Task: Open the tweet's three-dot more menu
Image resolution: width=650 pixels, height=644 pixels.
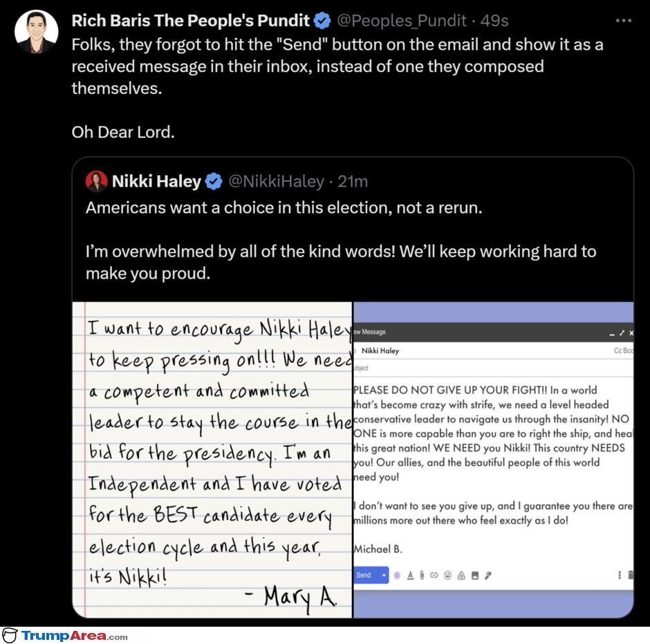Action: [624, 20]
